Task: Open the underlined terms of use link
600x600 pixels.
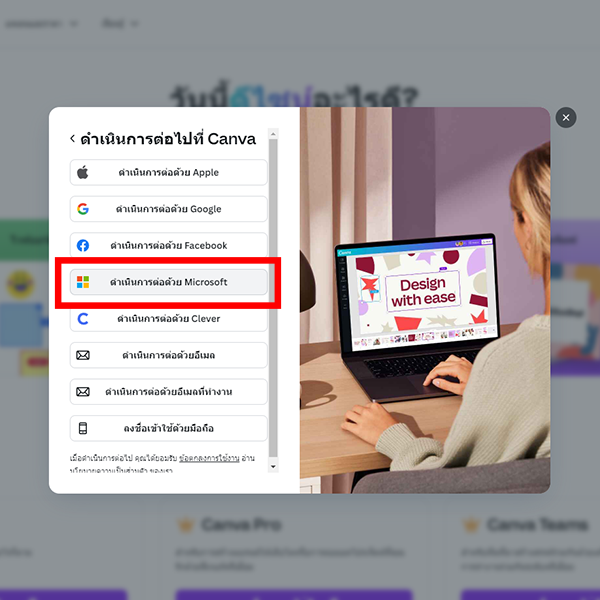Action: (209, 458)
